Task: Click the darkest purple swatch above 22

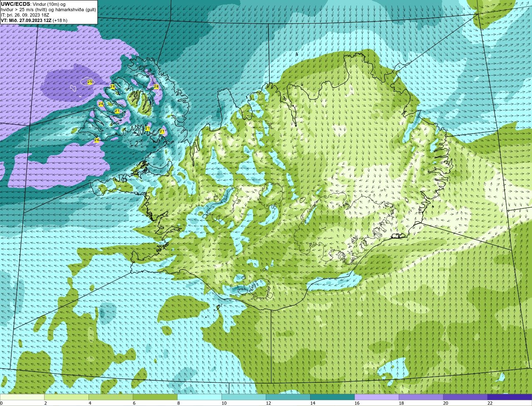Action: coord(510,397)
